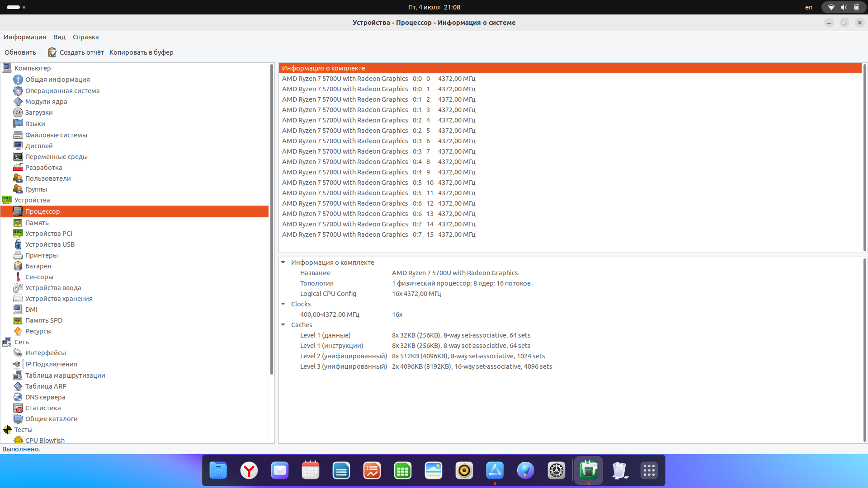Click the left tree panel scrollbar

272,219
